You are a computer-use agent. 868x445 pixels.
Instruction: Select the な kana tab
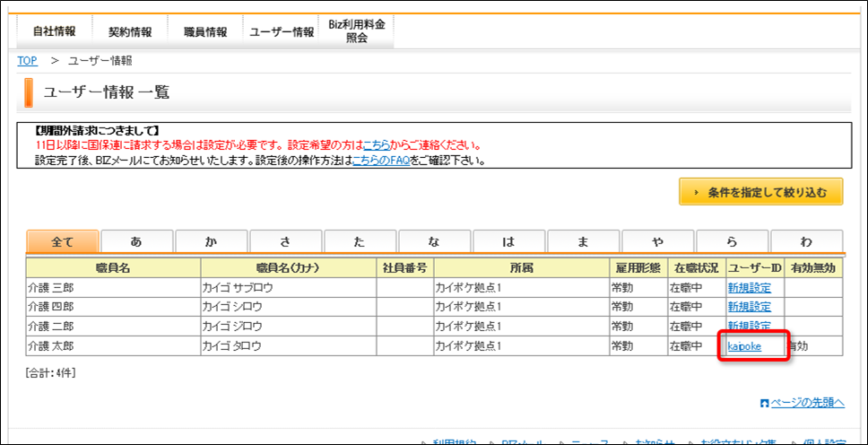435,242
